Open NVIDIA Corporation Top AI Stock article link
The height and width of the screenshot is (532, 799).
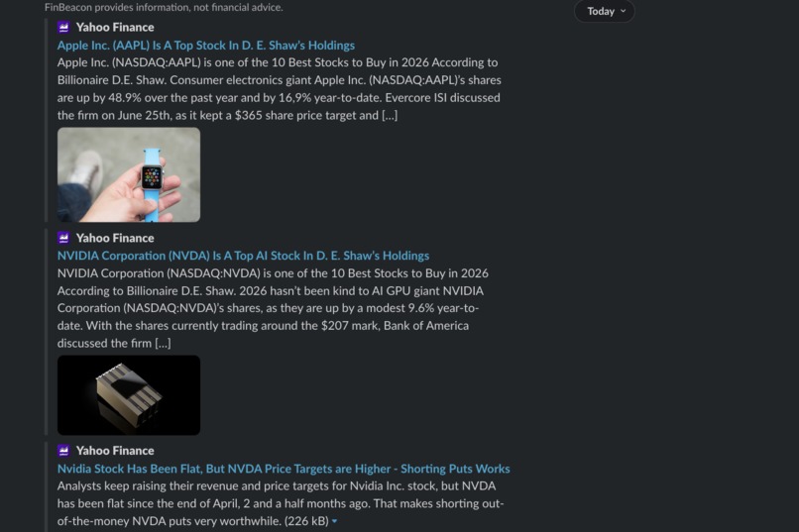(243, 256)
